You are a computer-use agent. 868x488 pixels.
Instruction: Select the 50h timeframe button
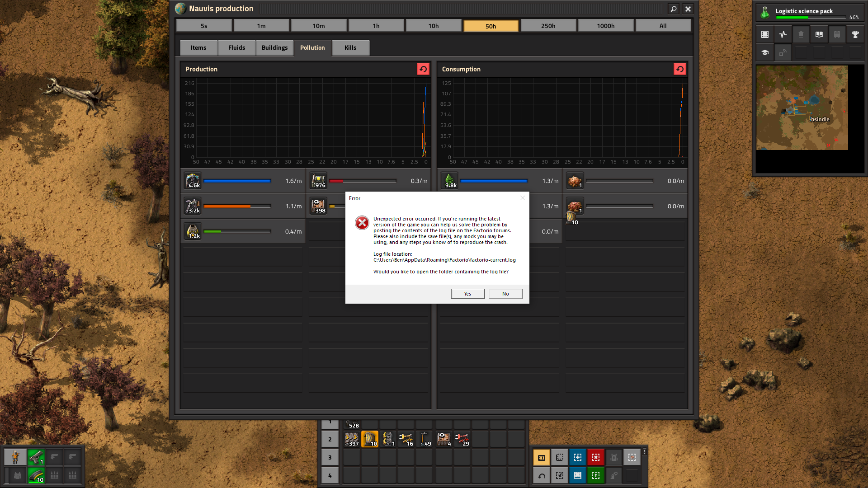[x=491, y=26]
